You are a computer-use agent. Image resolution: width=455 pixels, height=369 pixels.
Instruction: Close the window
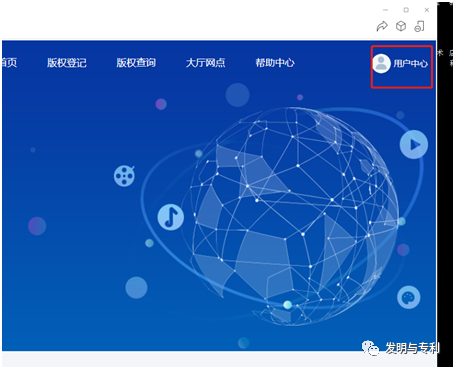pyautogui.click(x=427, y=10)
